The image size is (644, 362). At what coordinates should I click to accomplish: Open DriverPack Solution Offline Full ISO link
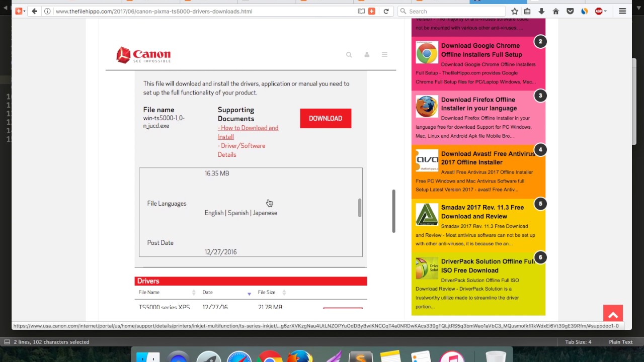[x=488, y=265]
